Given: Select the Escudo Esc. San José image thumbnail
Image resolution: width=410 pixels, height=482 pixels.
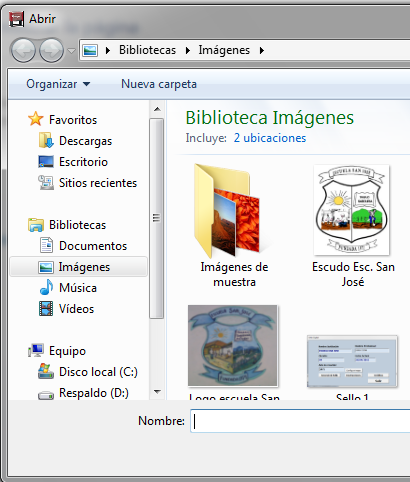Looking at the screenshot, I should click(x=352, y=210).
